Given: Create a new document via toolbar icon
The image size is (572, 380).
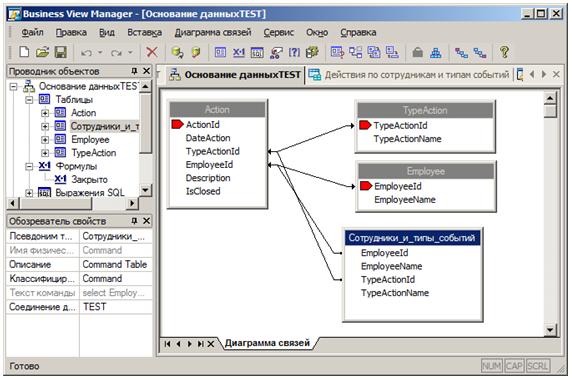Looking at the screenshot, I should [24, 52].
